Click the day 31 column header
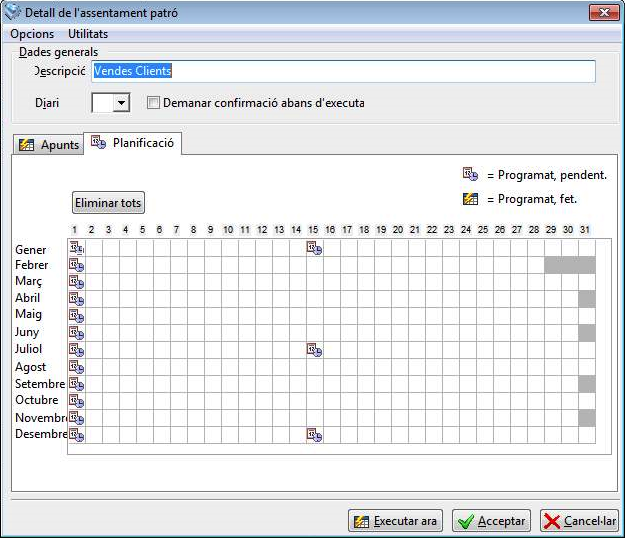Screen dimensions: 625x538 tap(585, 230)
